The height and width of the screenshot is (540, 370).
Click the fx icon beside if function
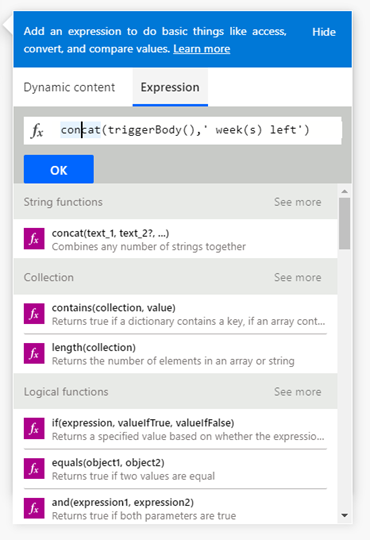point(34,428)
